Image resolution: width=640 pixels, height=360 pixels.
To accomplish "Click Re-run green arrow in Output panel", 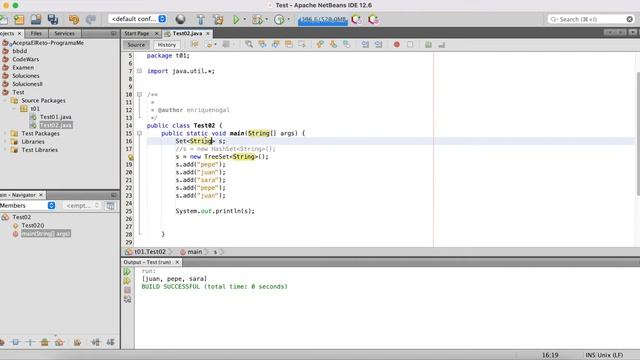I will pyautogui.click(x=127, y=272).
